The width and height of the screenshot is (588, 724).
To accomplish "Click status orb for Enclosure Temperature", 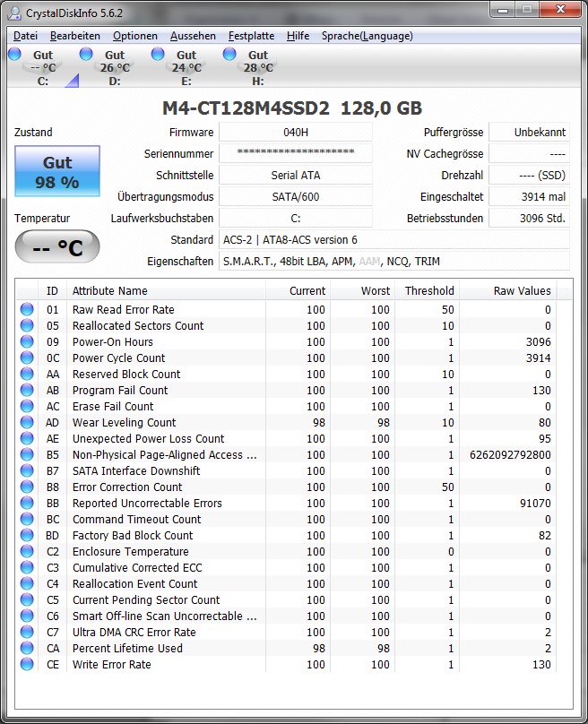I will (x=27, y=551).
